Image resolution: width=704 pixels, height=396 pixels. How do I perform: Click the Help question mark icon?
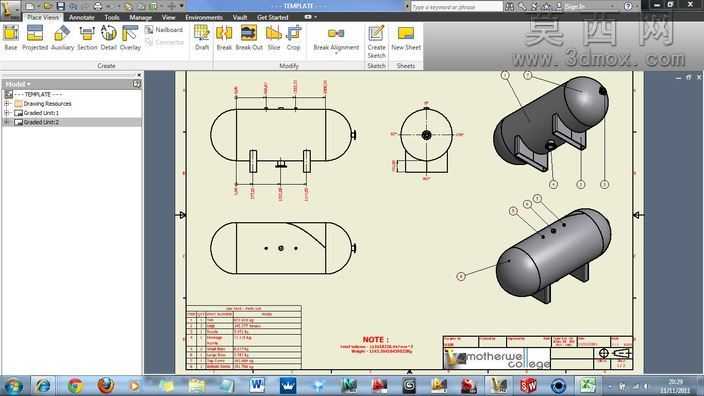[x=628, y=6]
